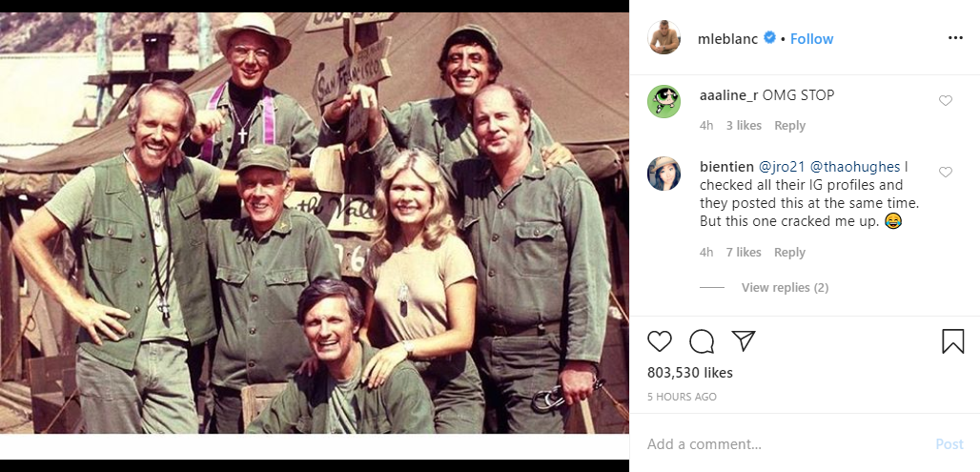Viewport: 980px width, 472px height.
Task: Share post with paper plane icon
Action: click(x=744, y=341)
